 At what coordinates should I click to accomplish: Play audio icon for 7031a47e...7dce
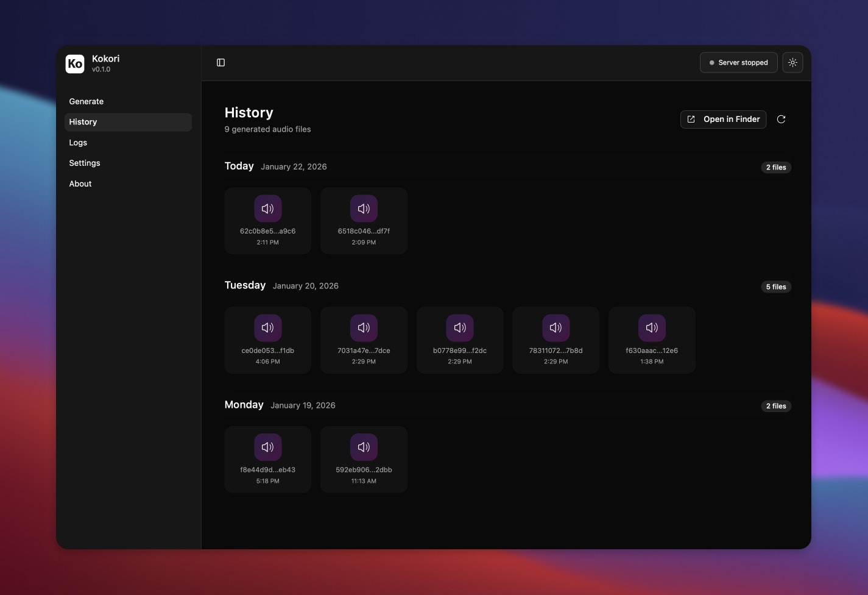pos(364,328)
